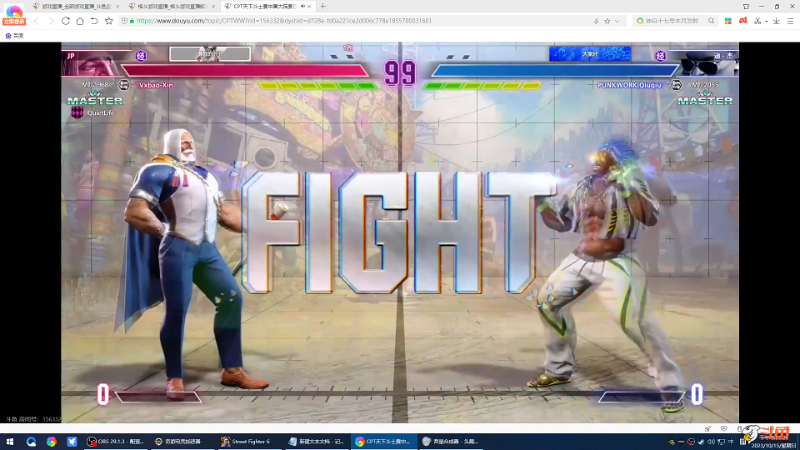The height and width of the screenshot is (450, 800).
Task: Open a new tab with plus button
Action: (x=323, y=6)
